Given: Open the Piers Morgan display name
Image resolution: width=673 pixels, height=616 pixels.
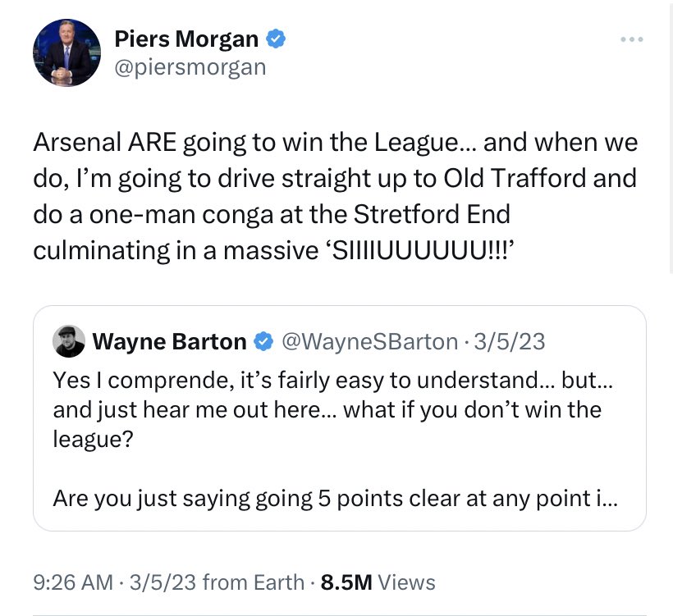Looking at the screenshot, I should pyautogui.click(x=186, y=38).
